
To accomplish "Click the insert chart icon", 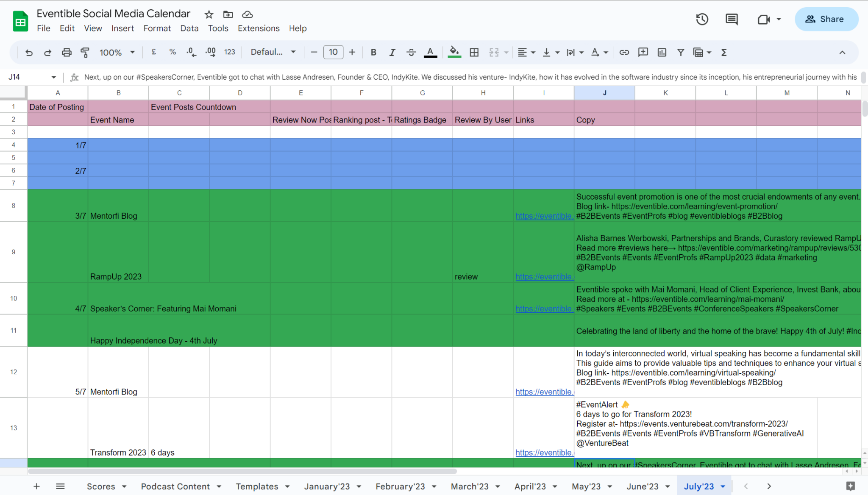I will 662,52.
